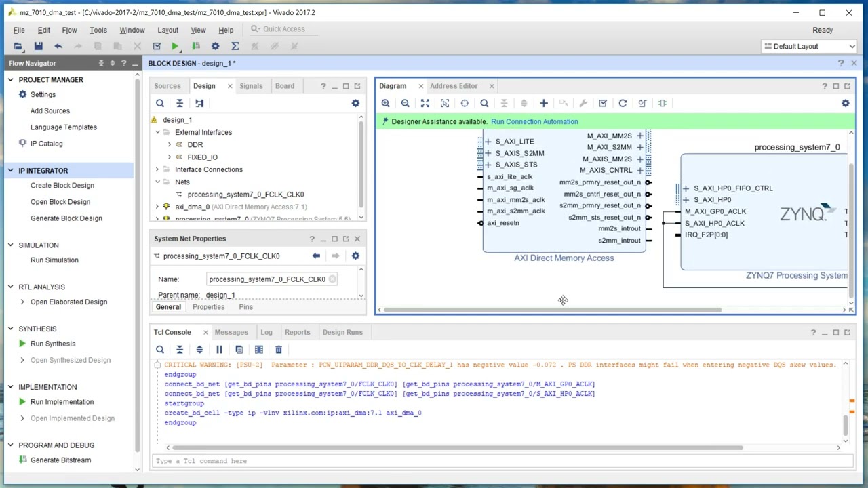Select FIXED_IO tree item
Image resolution: width=868 pixels, height=488 pixels.
pyautogui.click(x=202, y=157)
